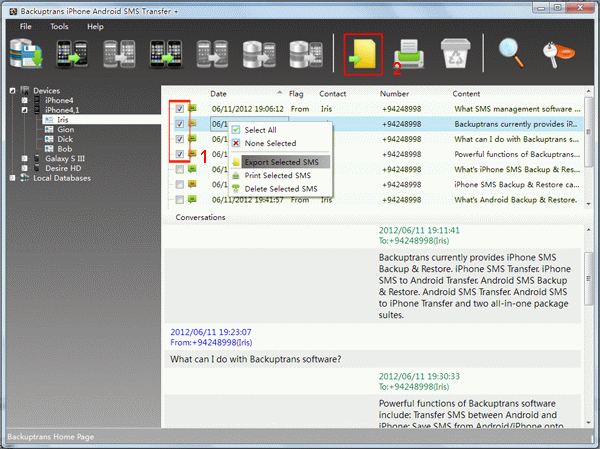Choose Print Selected SMS
This screenshot has width=600, height=449.
pos(280,175)
